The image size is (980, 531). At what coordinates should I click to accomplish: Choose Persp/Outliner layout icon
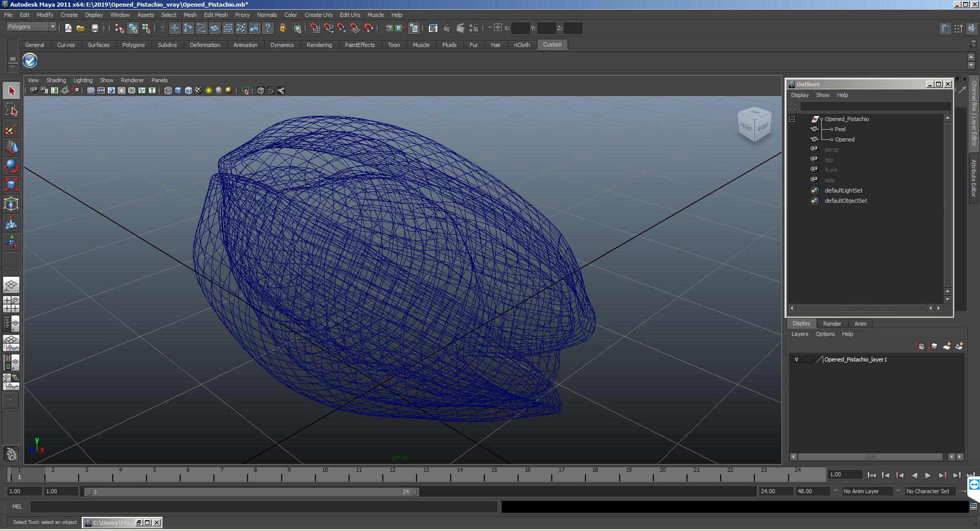(11, 323)
